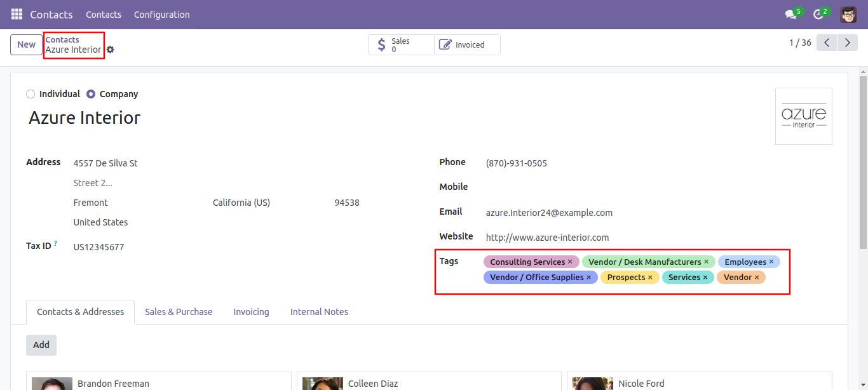Open the Brandon Freeman contact card
This screenshot has width=868, height=390.
[x=158, y=381]
